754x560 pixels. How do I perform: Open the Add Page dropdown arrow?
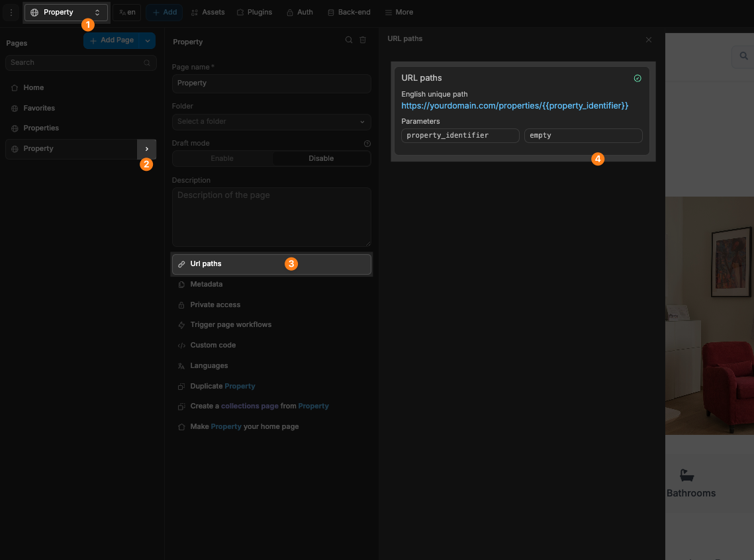(148, 40)
